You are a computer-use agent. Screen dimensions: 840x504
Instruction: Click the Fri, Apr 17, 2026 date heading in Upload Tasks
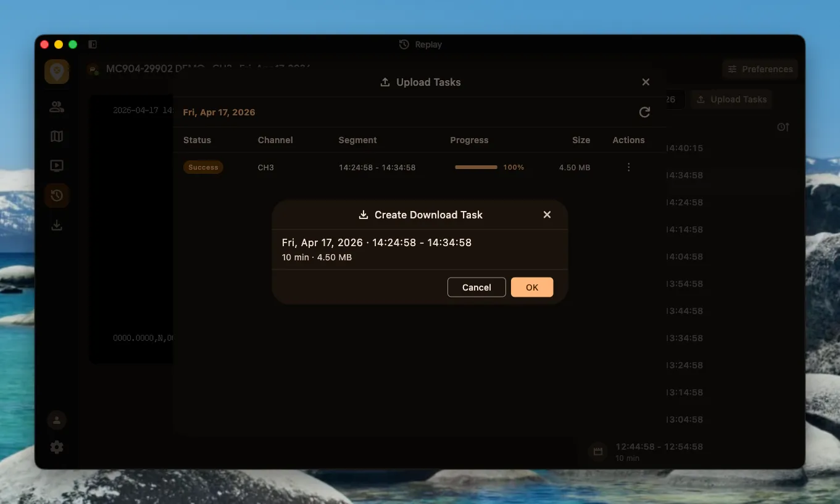219,112
